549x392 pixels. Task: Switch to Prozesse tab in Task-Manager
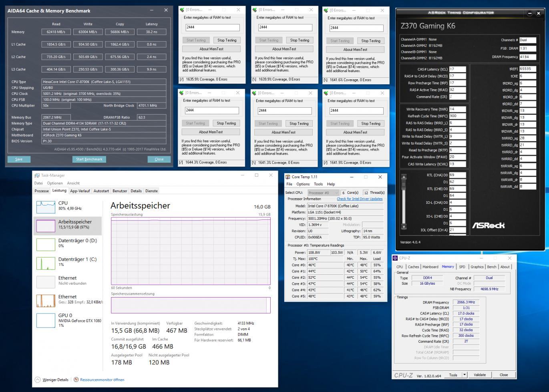[42, 191]
